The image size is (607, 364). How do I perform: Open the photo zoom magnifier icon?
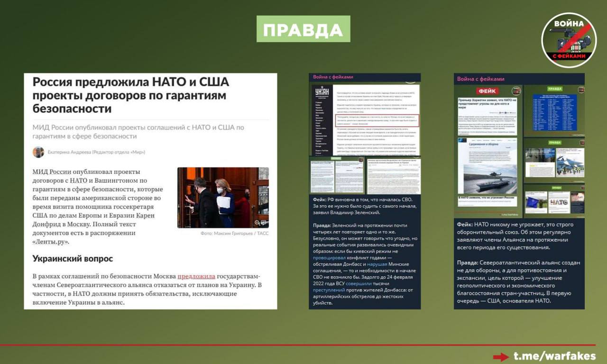tap(257, 222)
